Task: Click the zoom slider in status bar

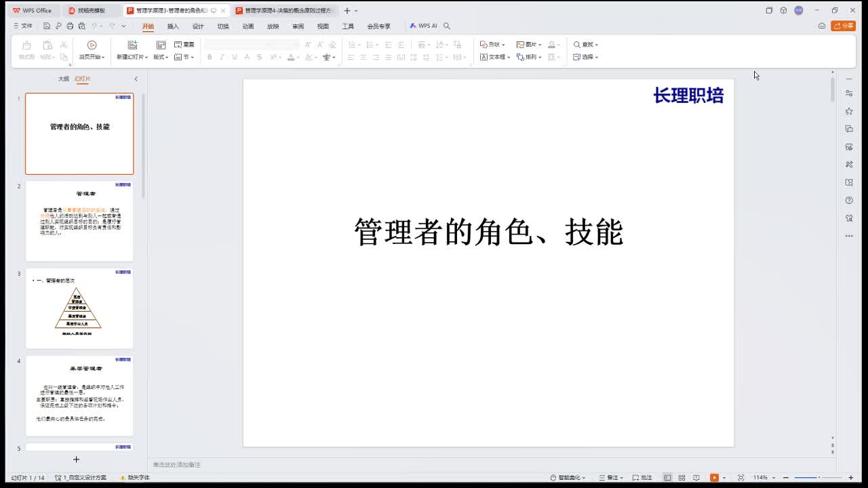Action: pos(819,478)
